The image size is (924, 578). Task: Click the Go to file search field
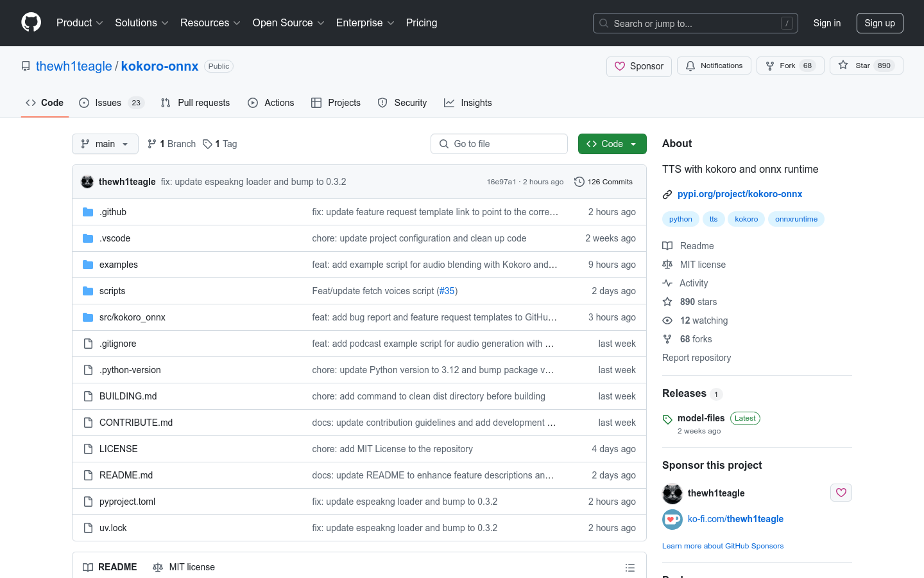click(499, 144)
